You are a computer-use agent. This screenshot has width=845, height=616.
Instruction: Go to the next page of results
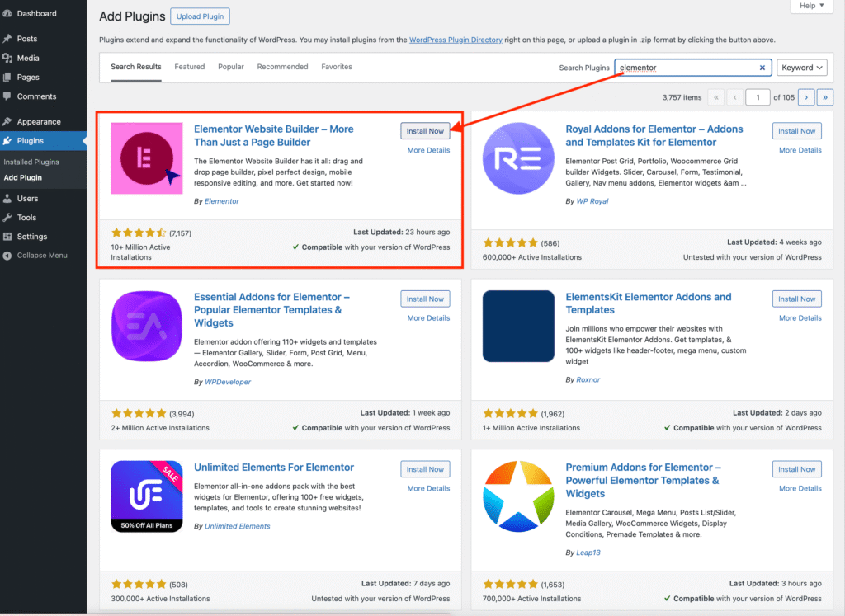click(806, 97)
